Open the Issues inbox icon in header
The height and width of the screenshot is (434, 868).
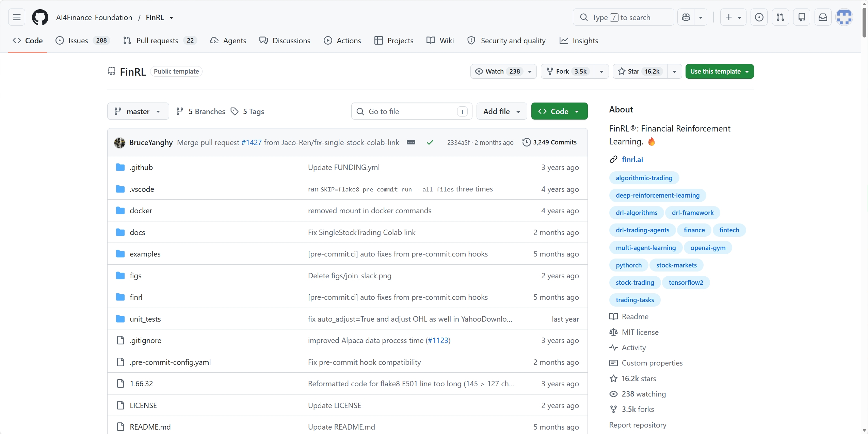pyautogui.click(x=759, y=17)
